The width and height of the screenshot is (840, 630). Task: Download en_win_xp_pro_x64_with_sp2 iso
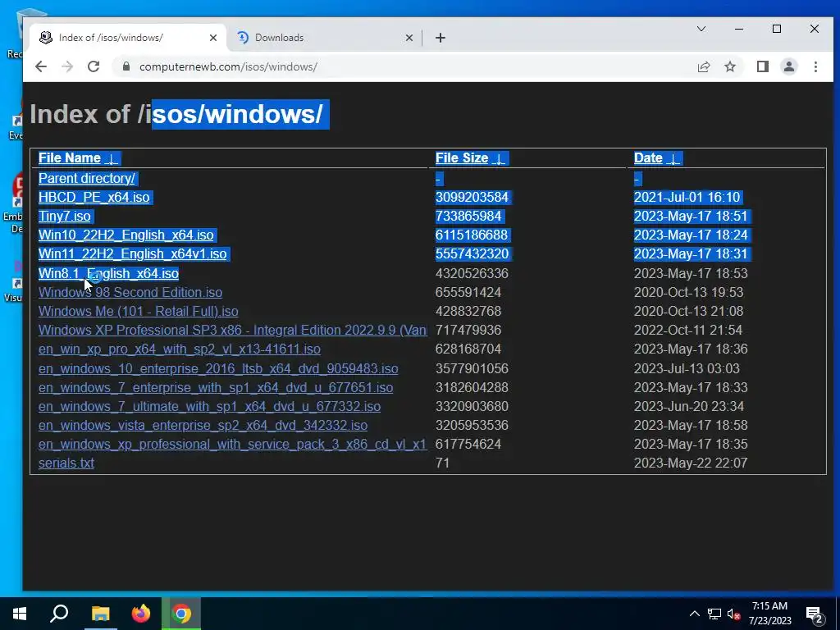coord(180,349)
